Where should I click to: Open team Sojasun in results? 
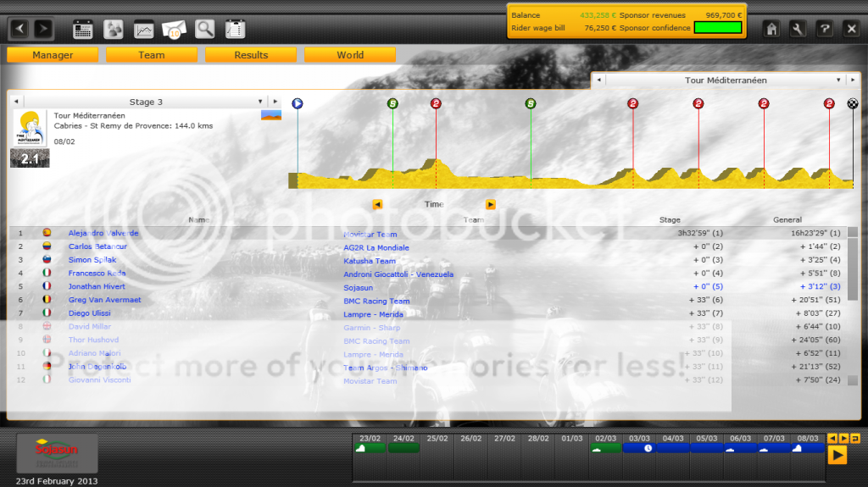pos(358,288)
